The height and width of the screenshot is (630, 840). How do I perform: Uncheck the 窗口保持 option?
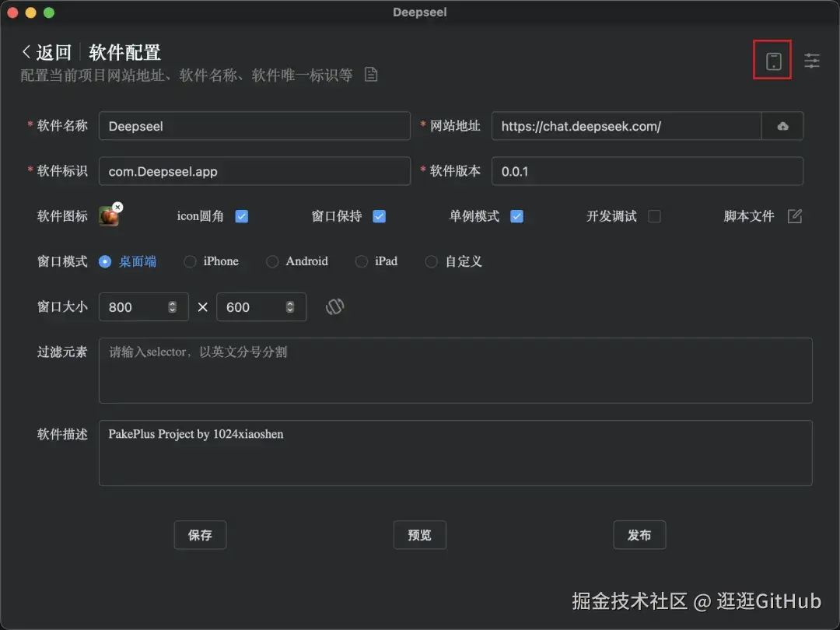[x=380, y=216]
